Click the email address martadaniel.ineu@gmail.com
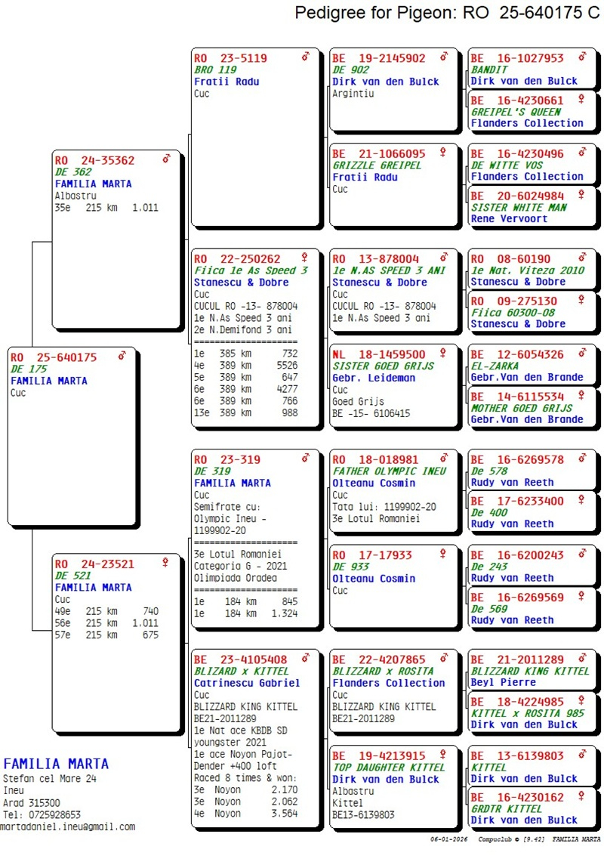The width and height of the screenshot is (604, 868). 68,826
